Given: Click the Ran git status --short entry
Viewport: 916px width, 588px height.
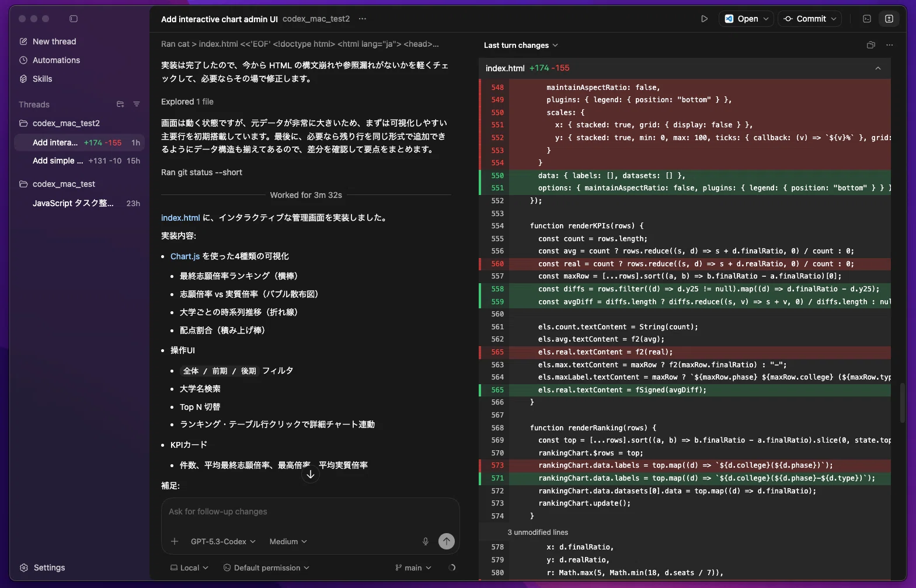Looking at the screenshot, I should (201, 172).
